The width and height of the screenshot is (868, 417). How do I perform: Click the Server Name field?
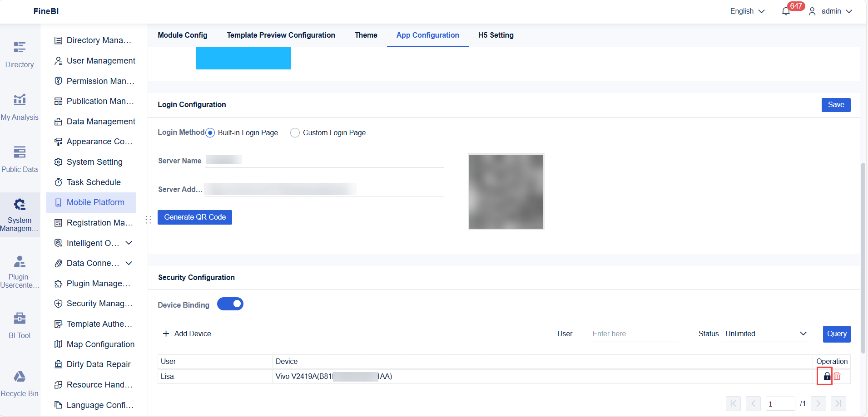point(324,160)
